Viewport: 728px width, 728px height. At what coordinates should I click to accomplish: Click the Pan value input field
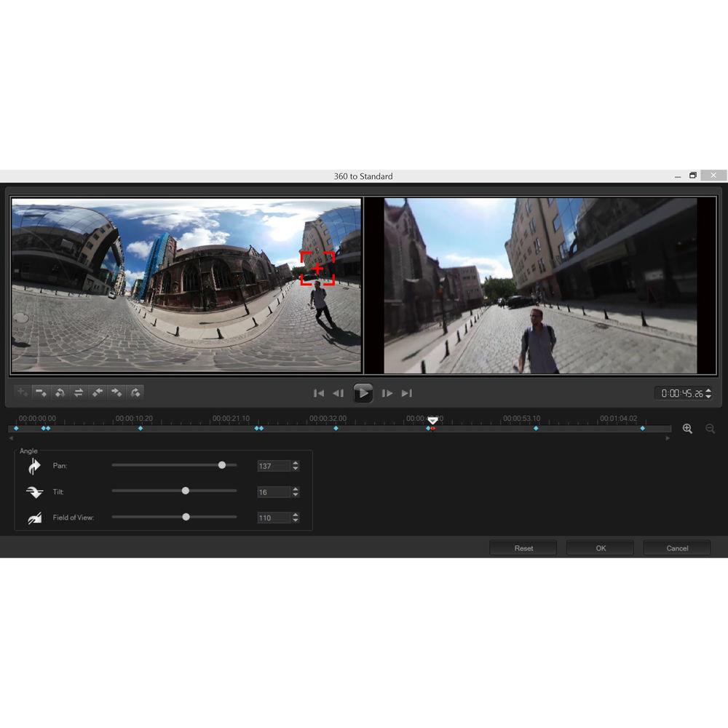click(x=274, y=466)
